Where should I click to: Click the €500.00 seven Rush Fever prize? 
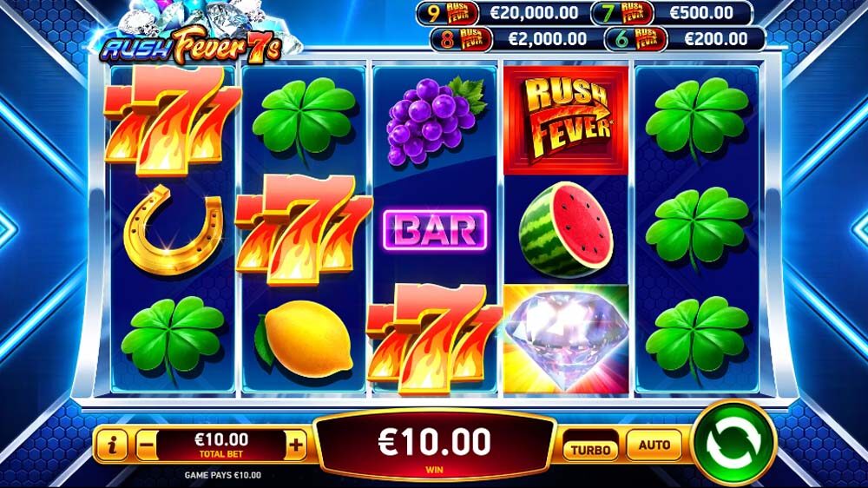click(673, 13)
